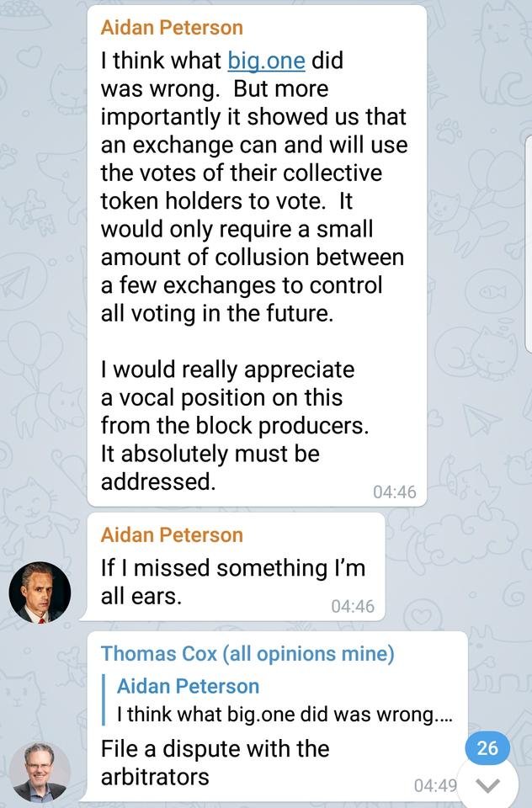This screenshot has width=532, height=808.
Task: Select the 'If I missed something I'm all ears' message
Action: (x=232, y=582)
